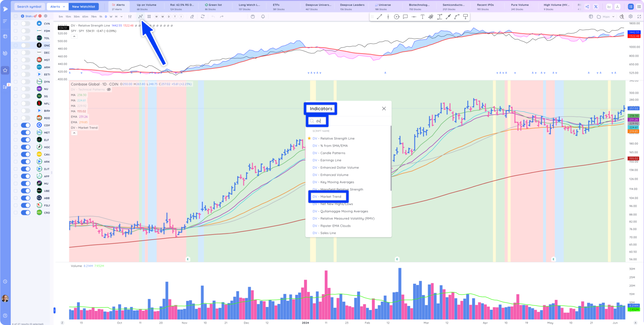Viewport: 644px width, 325px height.
Task: Open the Up on Volume watchlist tab
Action: pyautogui.click(x=147, y=7)
